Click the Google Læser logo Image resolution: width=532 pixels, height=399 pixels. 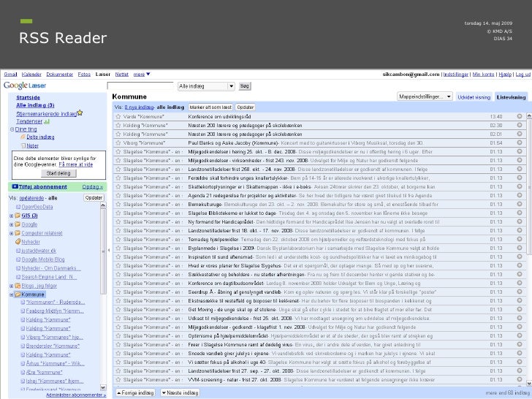point(25,85)
